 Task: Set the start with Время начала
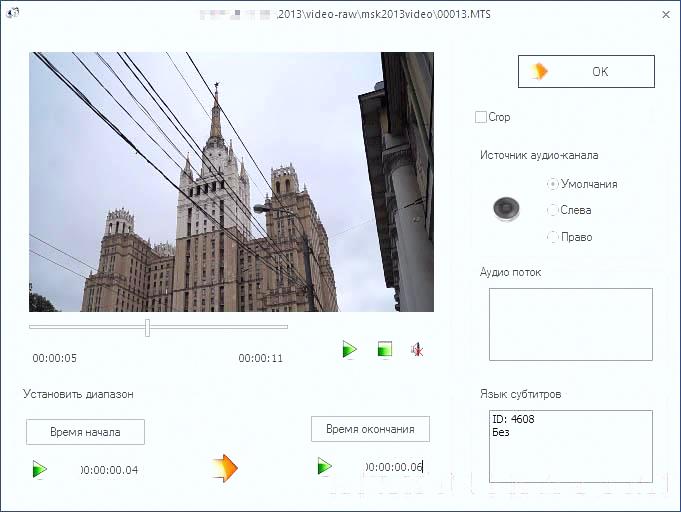pos(85,432)
